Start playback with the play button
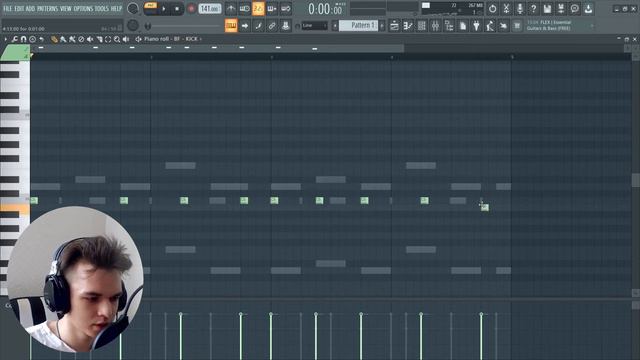 [x=164, y=9]
